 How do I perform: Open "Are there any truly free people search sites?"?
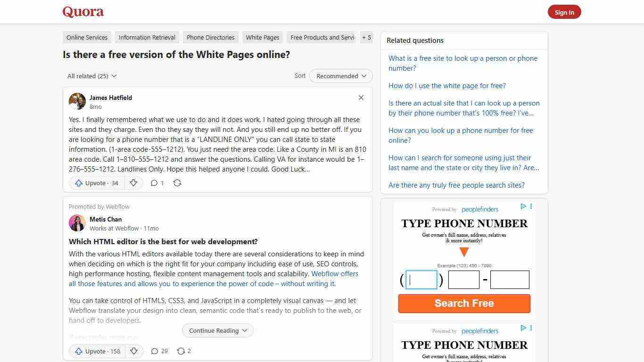(x=456, y=185)
